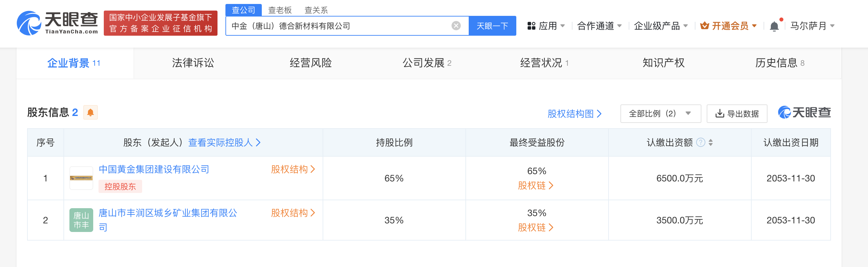Switch to the 历史信息 tab
The image size is (868, 267).
click(x=779, y=63)
